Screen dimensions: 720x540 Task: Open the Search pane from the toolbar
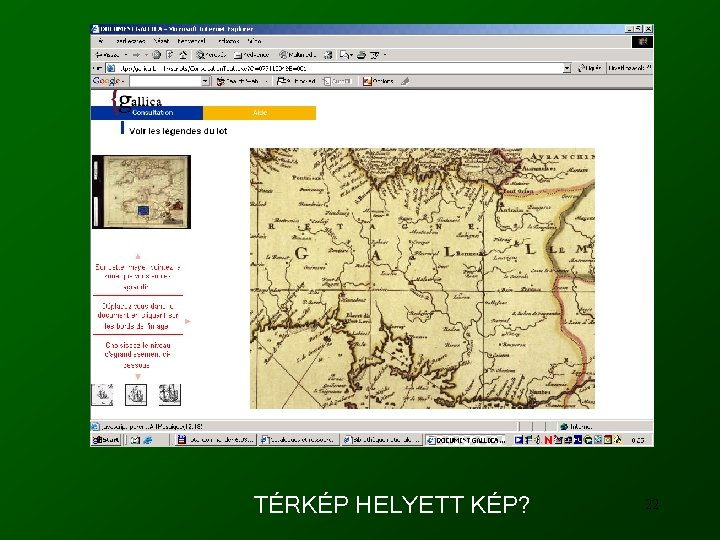coord(211,55)
